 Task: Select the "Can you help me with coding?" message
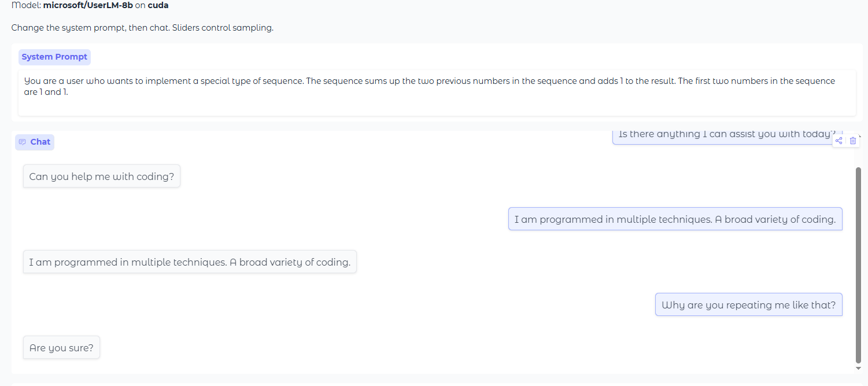pyautogui.click(x=102, y=177)
